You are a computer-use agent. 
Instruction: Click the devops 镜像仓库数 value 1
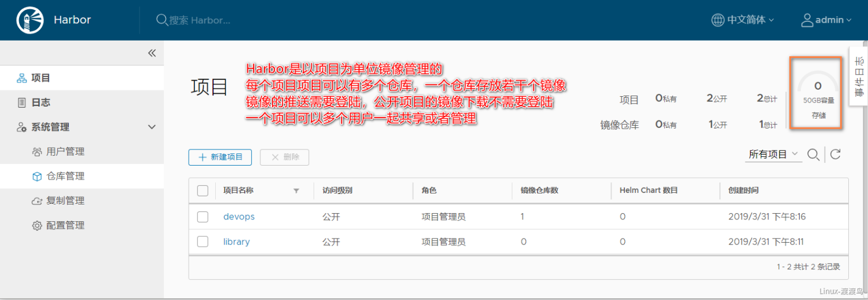pyautogui.click(x=523, y=217)
